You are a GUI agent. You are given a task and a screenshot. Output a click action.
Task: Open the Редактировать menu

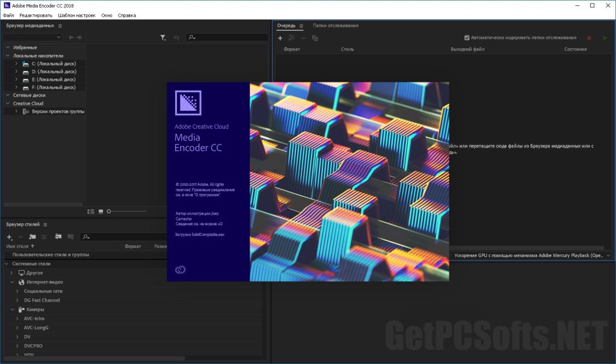[x=35, y=15]
